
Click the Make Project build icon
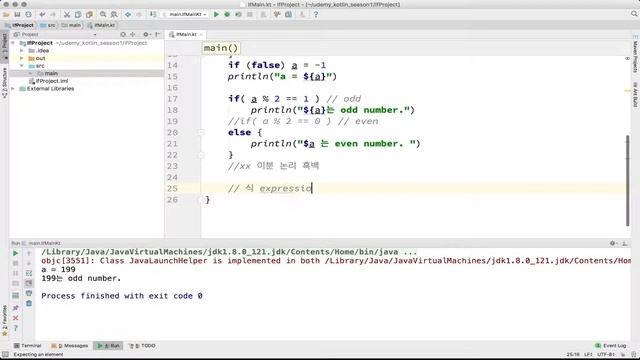[x=153, y=14]
